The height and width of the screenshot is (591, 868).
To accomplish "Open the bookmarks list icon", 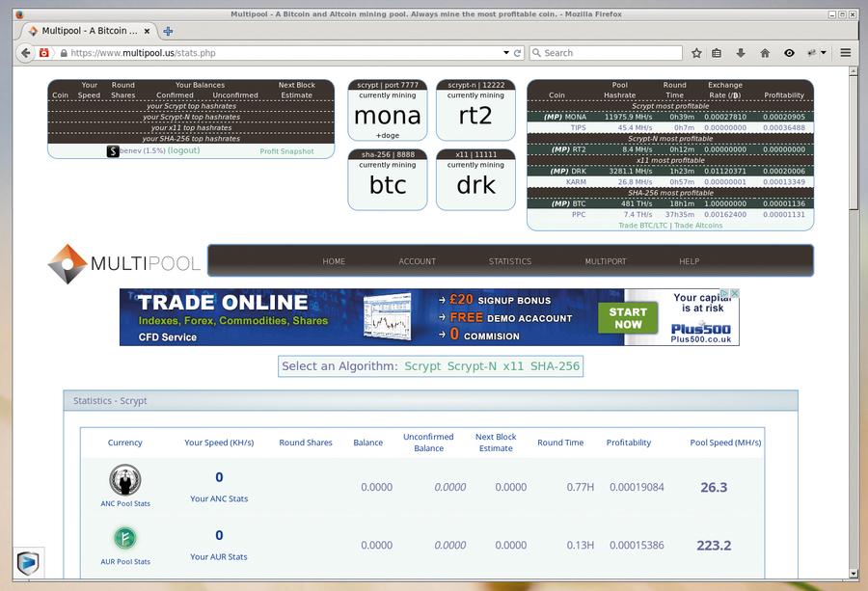I will (717, 53).
